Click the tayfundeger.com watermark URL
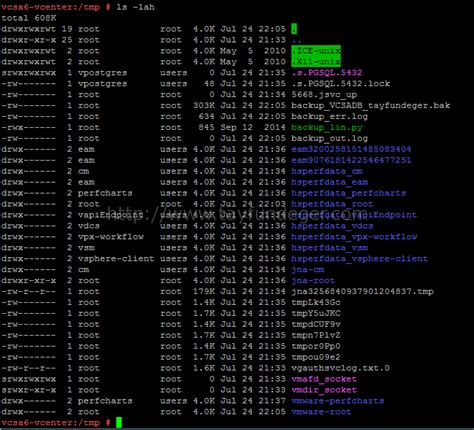 point(237,213)
